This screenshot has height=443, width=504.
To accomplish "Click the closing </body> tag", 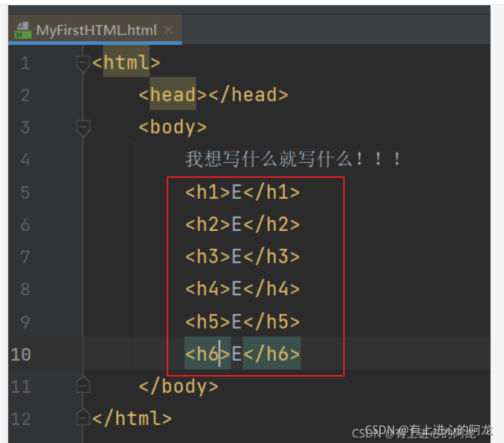I will [x=179, y=386].
